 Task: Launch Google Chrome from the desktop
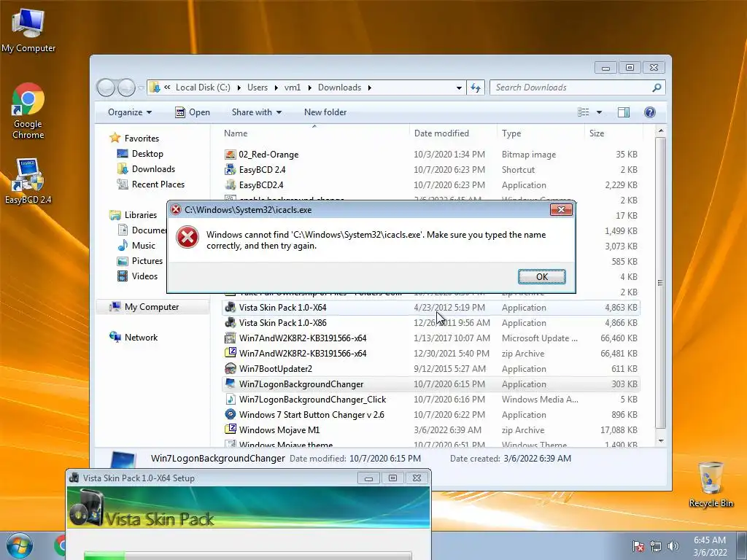point(28,111)
